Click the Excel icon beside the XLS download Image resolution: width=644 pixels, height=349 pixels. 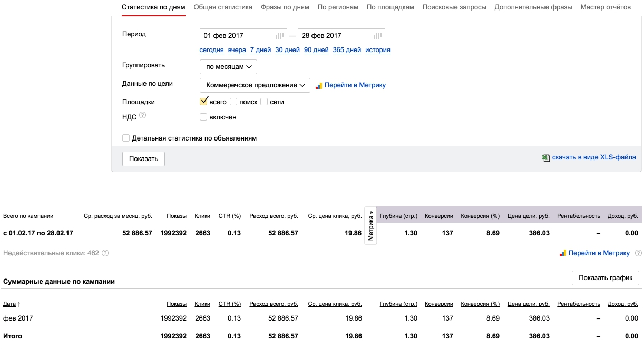(546, 157)
